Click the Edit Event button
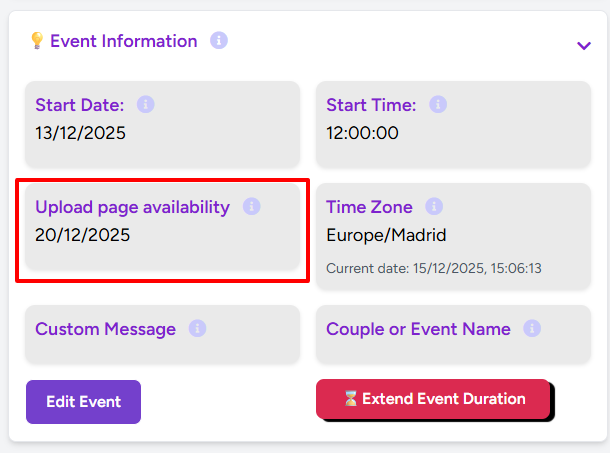 pyautogui.click(x=83, y=402)
